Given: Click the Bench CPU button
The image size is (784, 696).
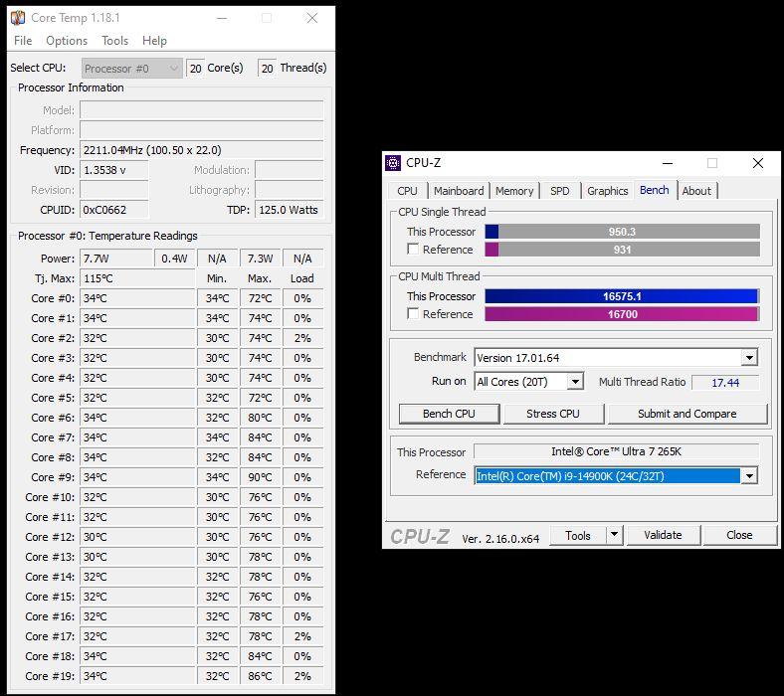Looking at the screenshot, I should pos(449,414).
